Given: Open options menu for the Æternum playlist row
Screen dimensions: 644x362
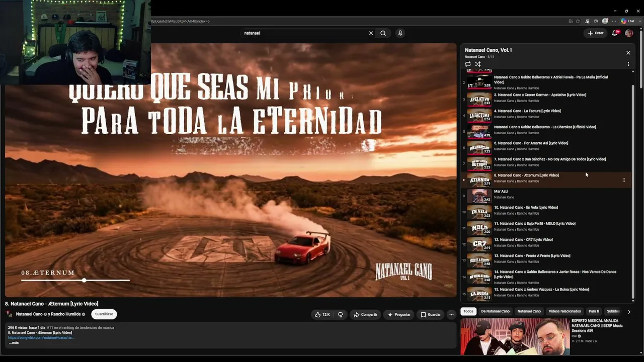Looking at the screenshot, I should pyautogui.click(x=624, y=180).
